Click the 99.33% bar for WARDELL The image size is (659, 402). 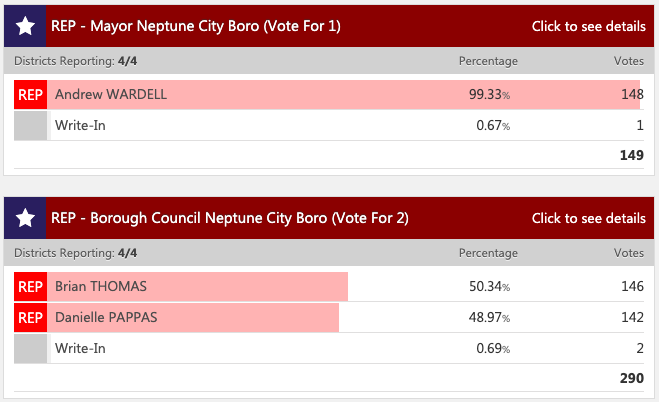pos(343,95)
